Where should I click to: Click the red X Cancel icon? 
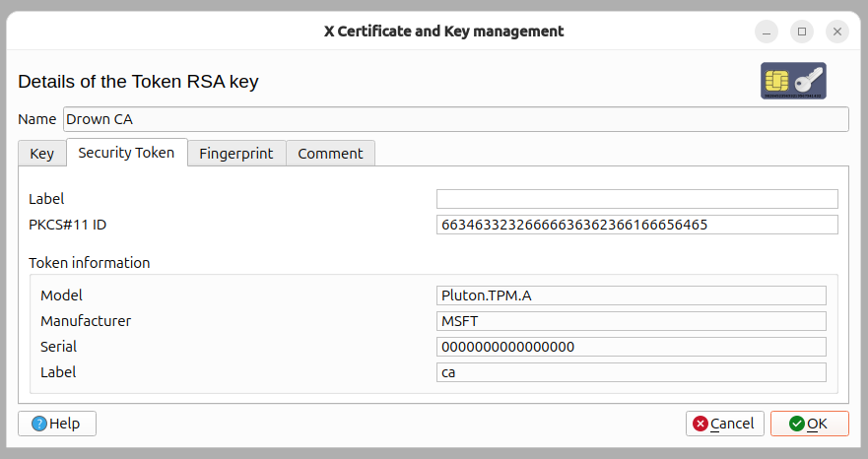(x=701, y=424)
